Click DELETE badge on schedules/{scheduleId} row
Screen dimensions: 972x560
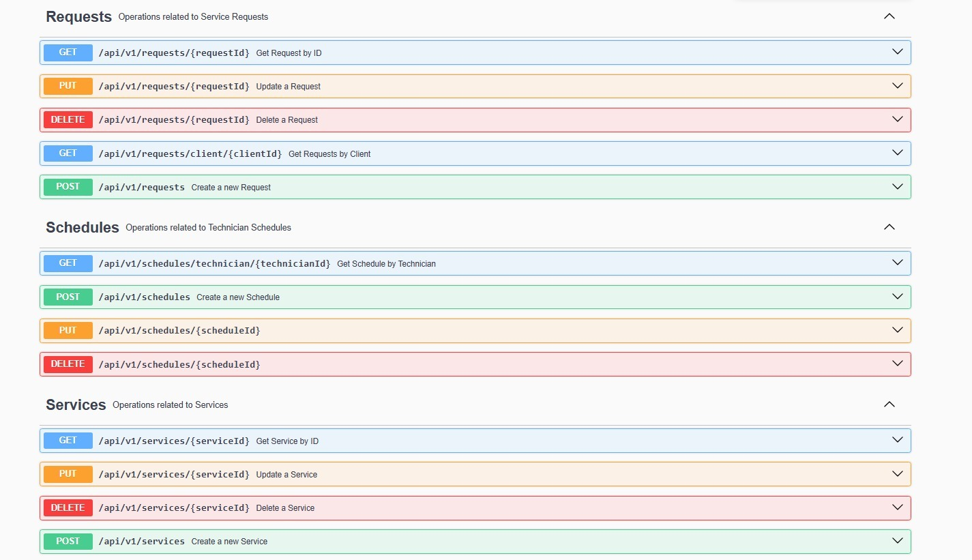[x=68, y=364]
